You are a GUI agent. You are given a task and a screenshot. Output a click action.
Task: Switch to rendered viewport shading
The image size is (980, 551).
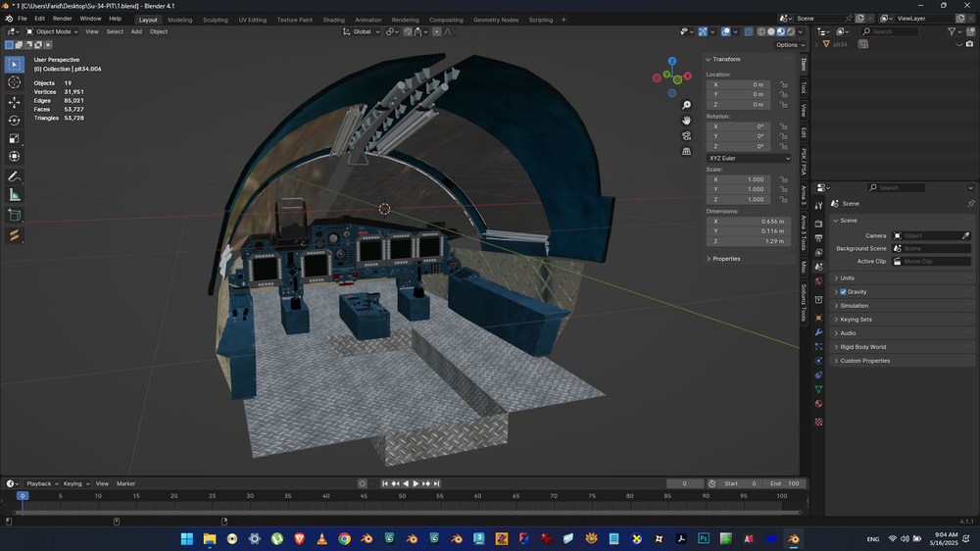pos(791,31)
